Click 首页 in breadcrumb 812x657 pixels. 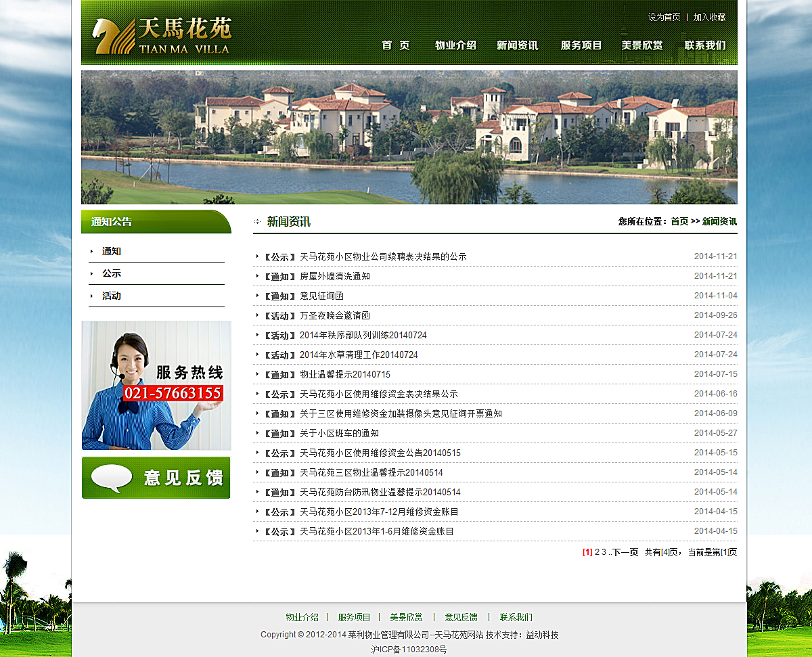pos(679,221)
